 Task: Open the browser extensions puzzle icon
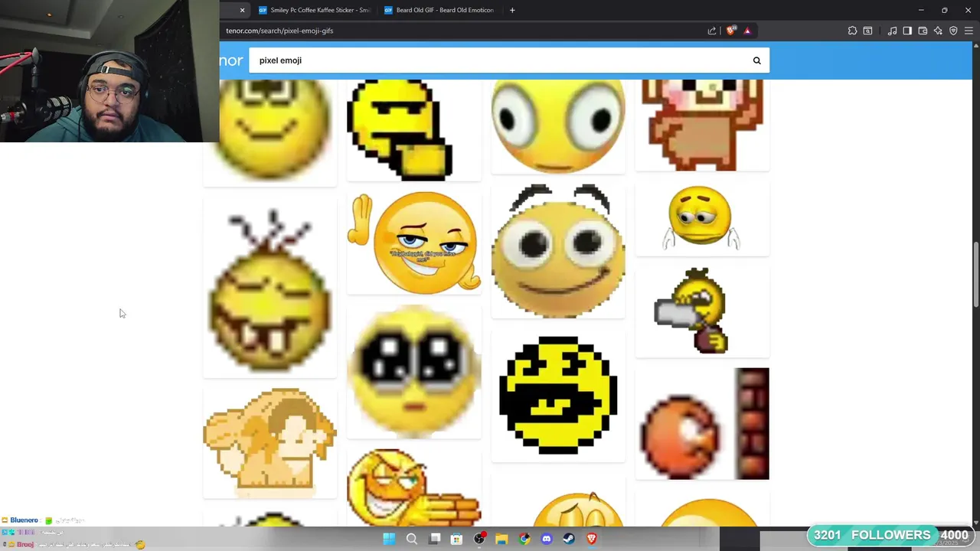[852, 31]
